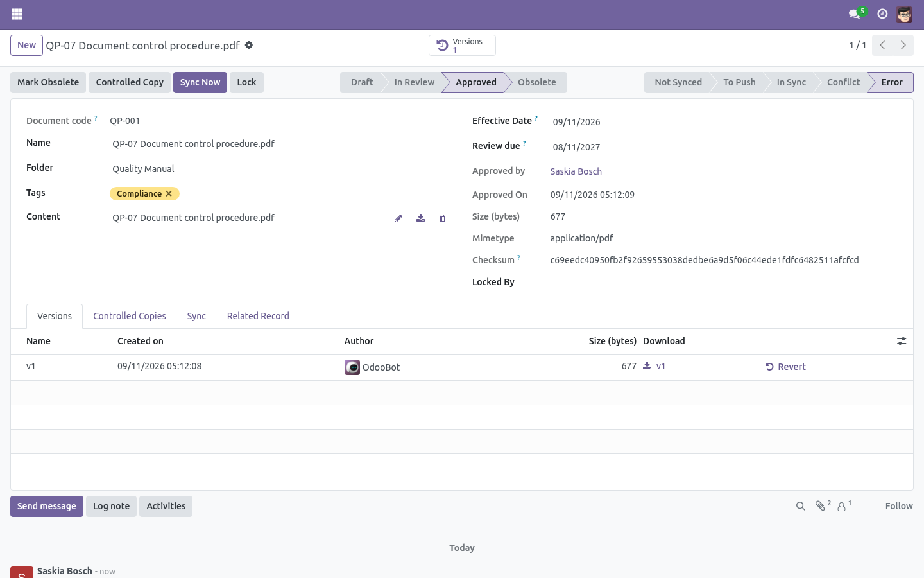
Task: Open the Versions history stat button
Action: click(x=462, y=45)
